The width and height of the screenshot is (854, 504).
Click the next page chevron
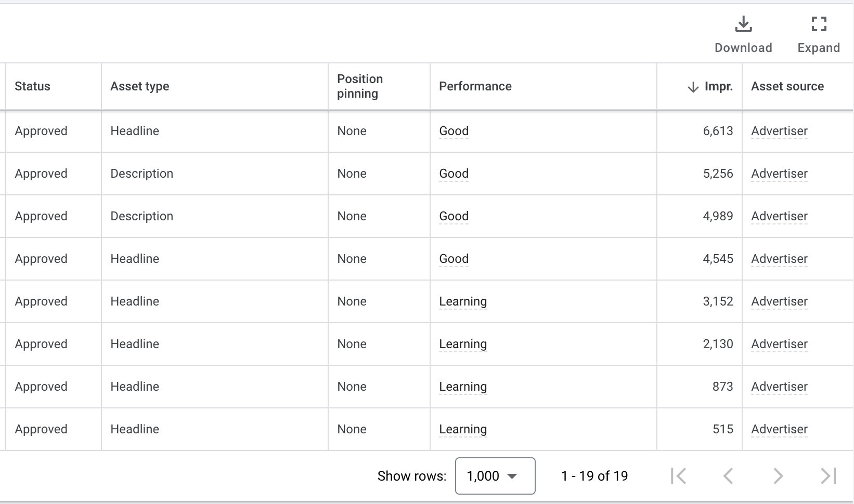(778, 475)
